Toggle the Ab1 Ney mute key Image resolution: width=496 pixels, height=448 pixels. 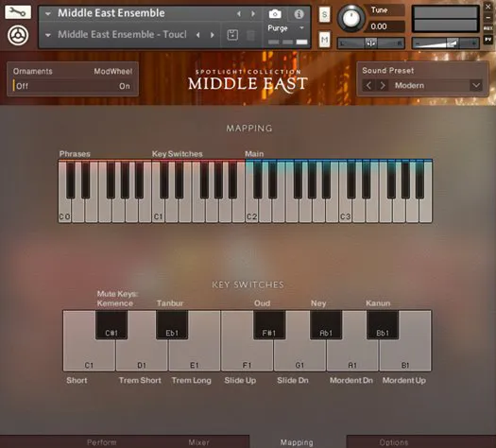pos(326,325)
